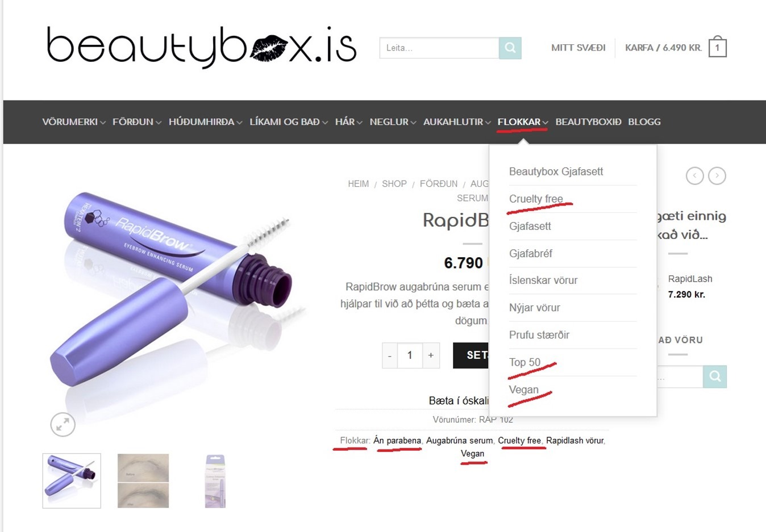This screenshot has width=766, height=532.
Task: Select Cruelty free in Flokkar menu
Action: (x=536, y=199)
